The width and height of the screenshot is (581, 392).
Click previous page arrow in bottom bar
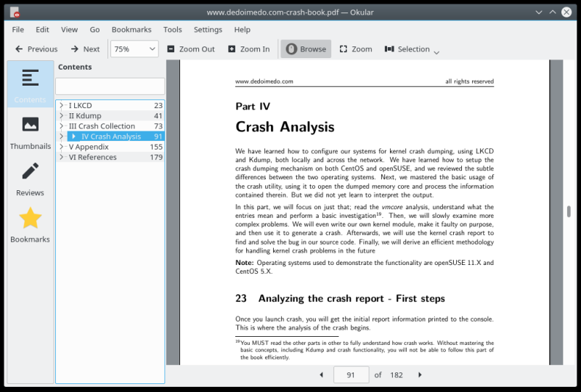322,375
